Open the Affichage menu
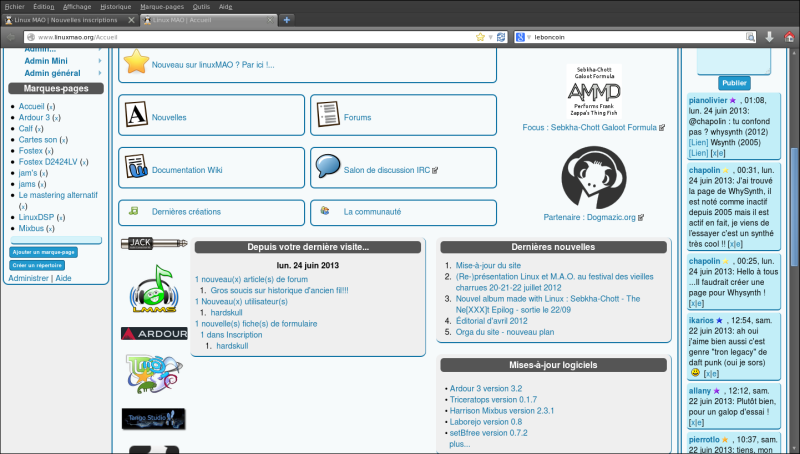800x454 pixels. 77,7
